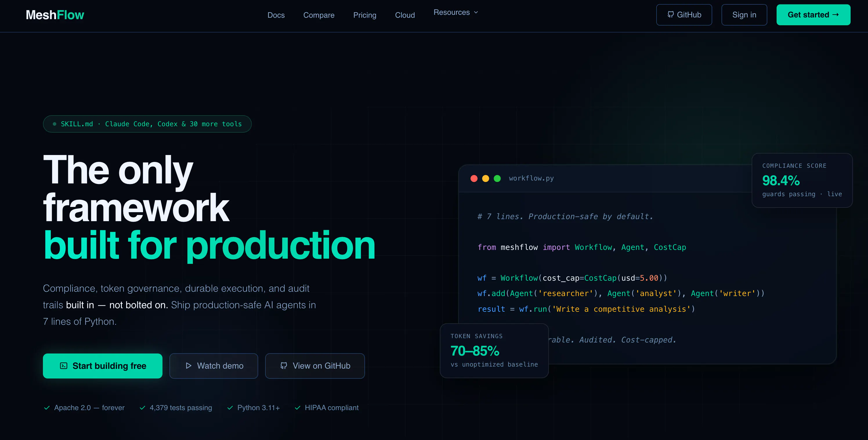Click the play triangle icon on Watch demo
The width and height of the screenshot is (868, 440).
189,366
